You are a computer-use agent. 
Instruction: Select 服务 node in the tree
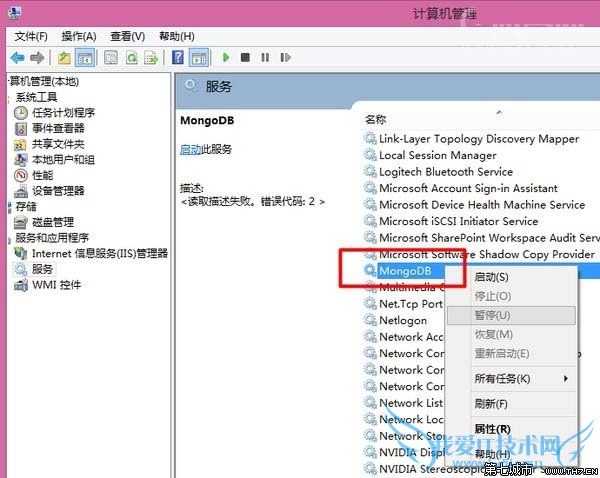click(x=42, y=269)
